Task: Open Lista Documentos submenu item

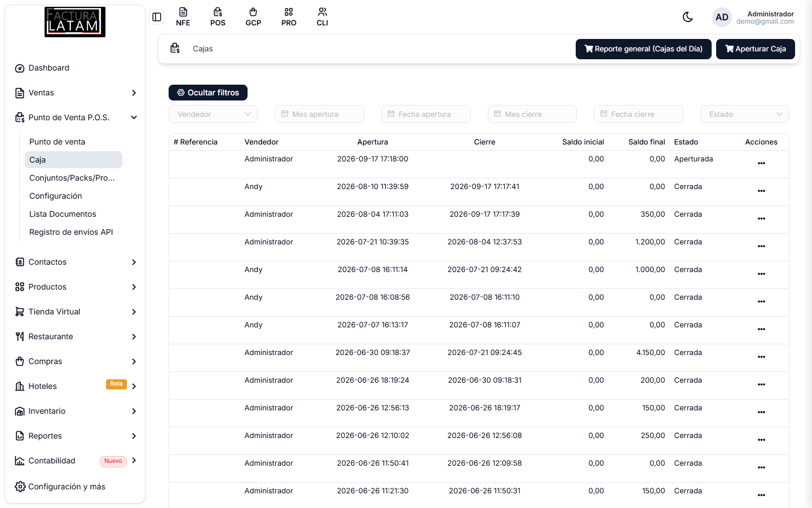Action: tap(73, 214)
